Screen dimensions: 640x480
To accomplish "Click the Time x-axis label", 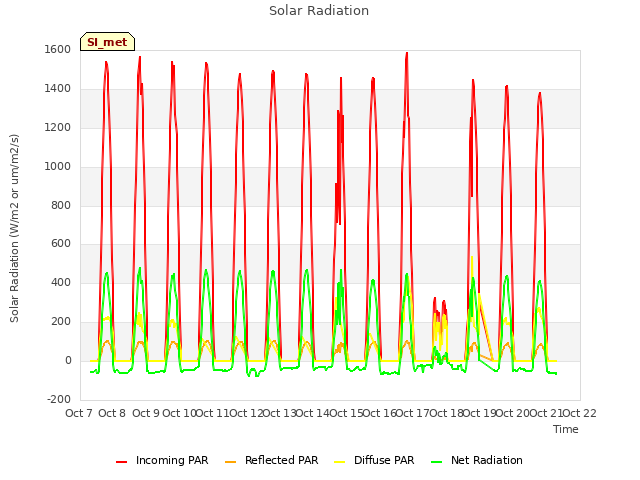I will (566, 429).
